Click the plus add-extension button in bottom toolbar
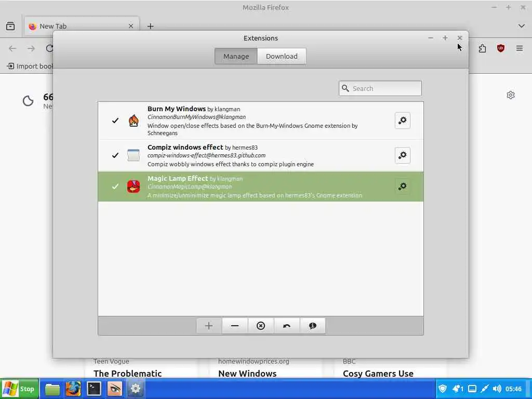Image resolution: width=532 pixels, height=399 pixels. [209, 326]
